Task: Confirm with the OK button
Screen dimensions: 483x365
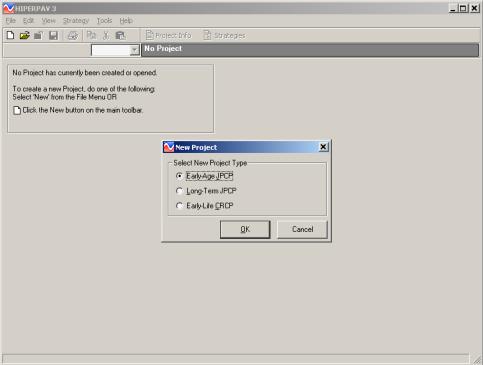Action: (x=245, y=229)
